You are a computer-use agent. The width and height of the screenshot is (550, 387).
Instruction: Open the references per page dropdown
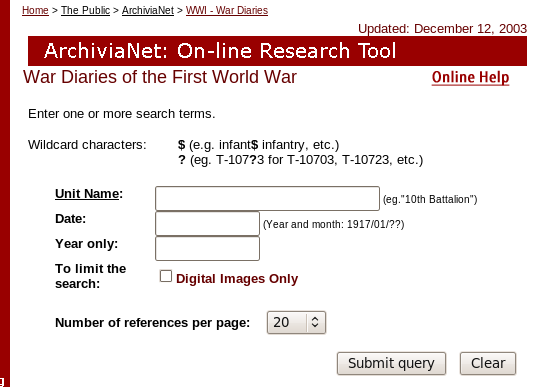click(296, 322)
